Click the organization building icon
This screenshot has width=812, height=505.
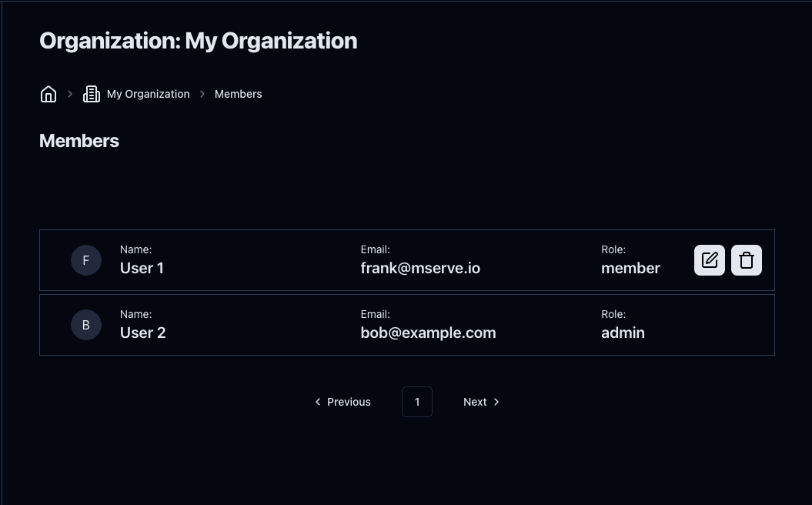[92, 94]
